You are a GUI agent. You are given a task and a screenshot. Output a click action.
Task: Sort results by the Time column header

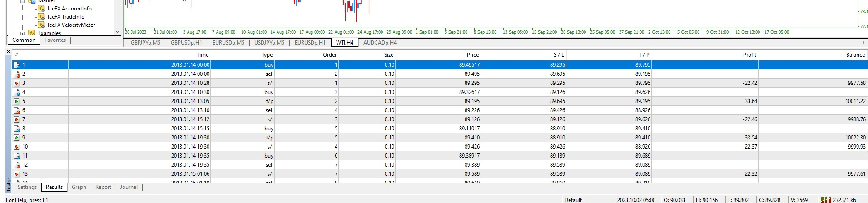140,55
